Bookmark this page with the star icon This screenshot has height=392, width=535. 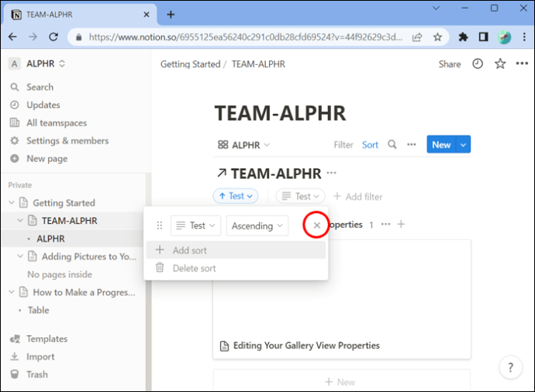pyautogui.click(x=437, y=37)
